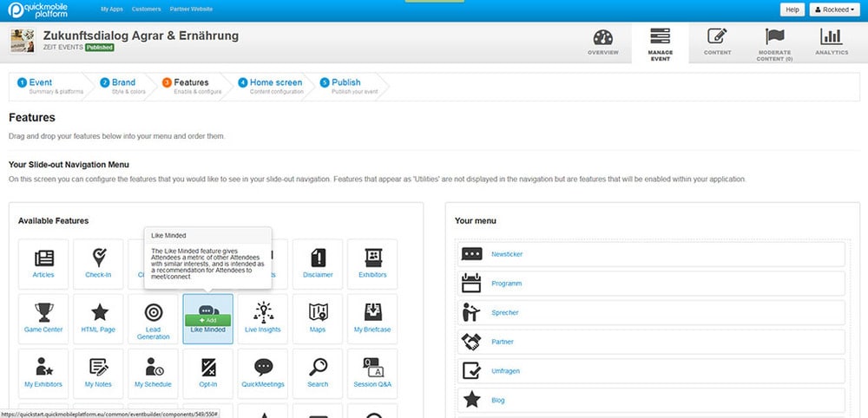Click the Help button
This screenshot has width=868, height=418.
click(x=792, y=10)
